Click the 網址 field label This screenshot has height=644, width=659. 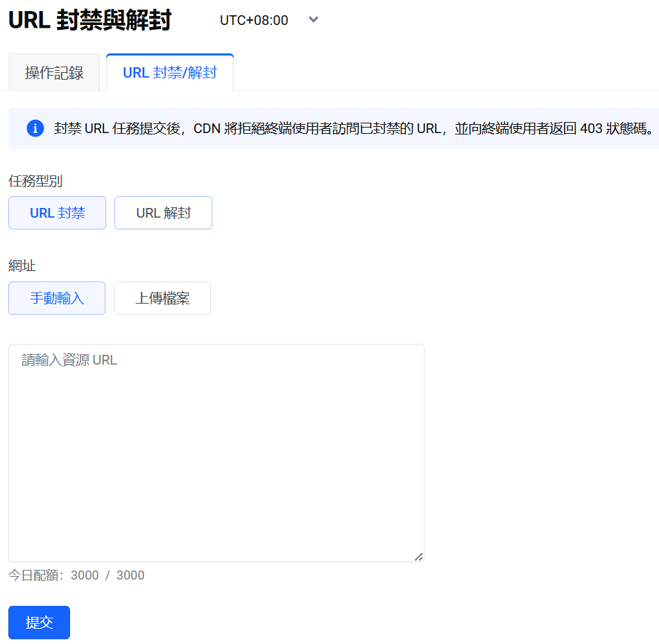point(22,266)
